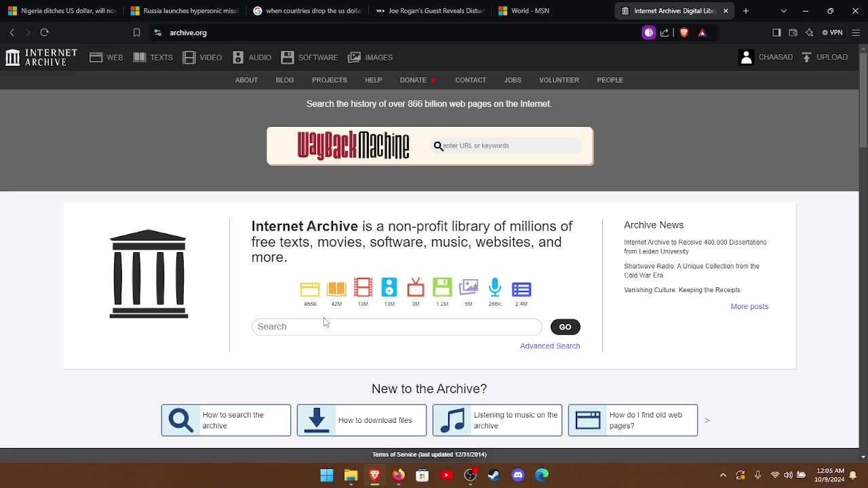Click the blue list collections icon (2.4M)
The image size is (868, 488).
pyautogui.click(x=521, y=290)
